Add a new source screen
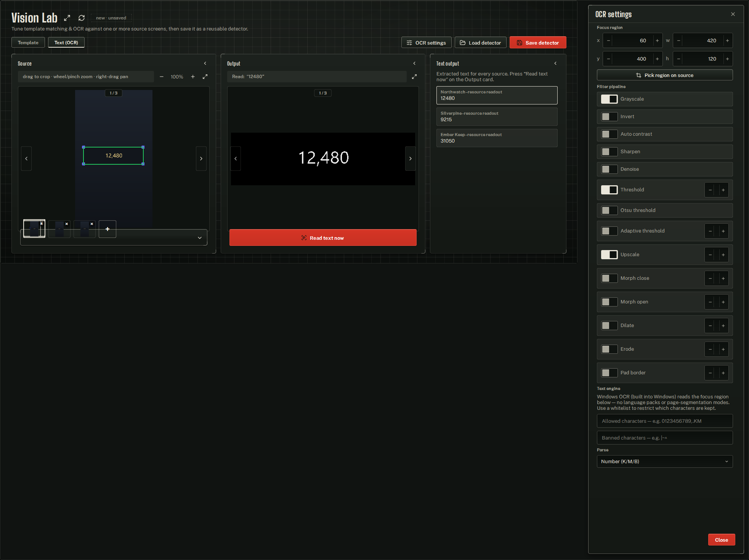The width and height of the screenshot is (749, 560). (x=107, y=229)
